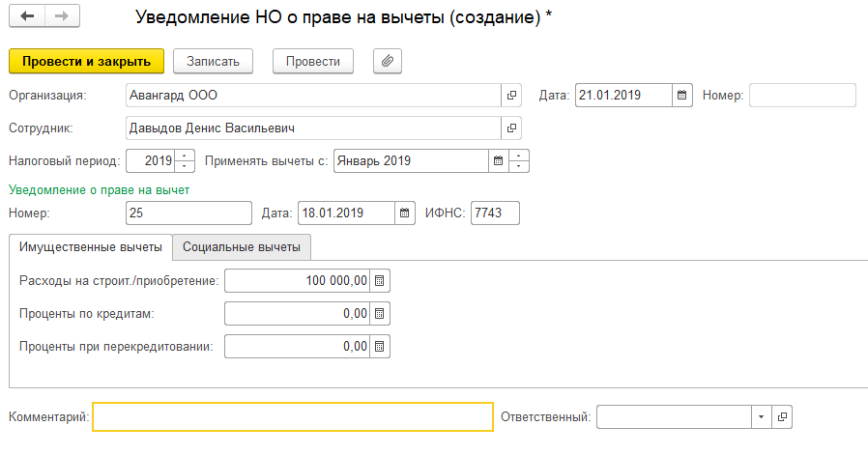This screenshot has width=868, height=455.
Task: Open the Сотрудник field's selection form icon
Action: (x=512, y=128)
